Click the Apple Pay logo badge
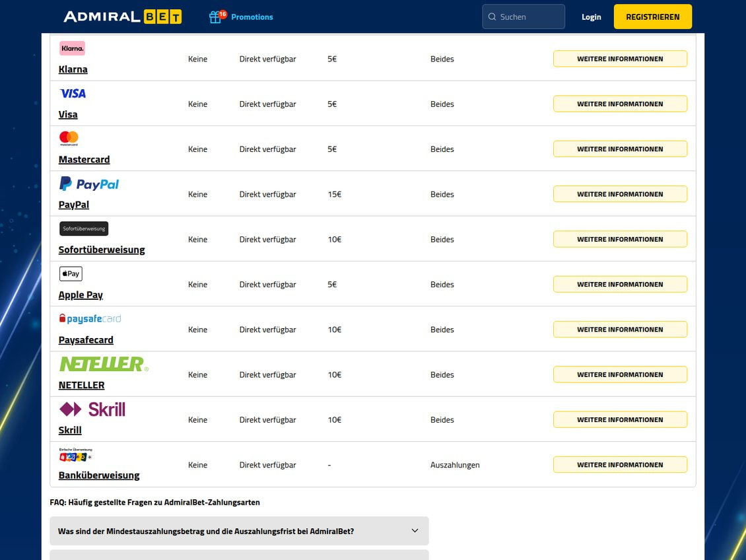Screen dimensions: 746x560 [x=71, y=273]
